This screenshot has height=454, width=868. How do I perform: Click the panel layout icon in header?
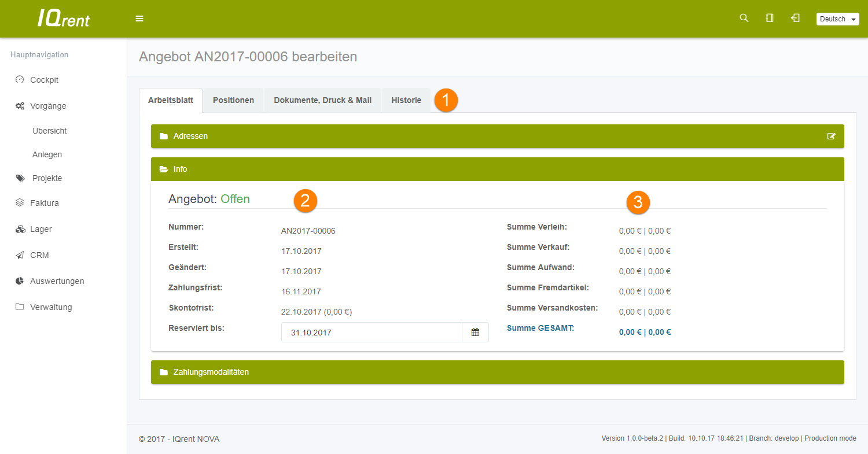pyautogui.click(x=770, y=18)
